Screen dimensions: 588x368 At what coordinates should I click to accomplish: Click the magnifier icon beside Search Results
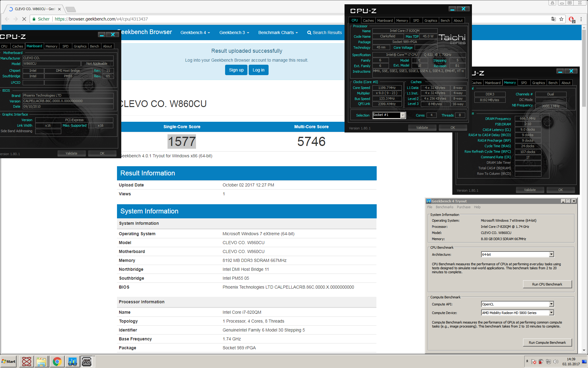point(309,33)
